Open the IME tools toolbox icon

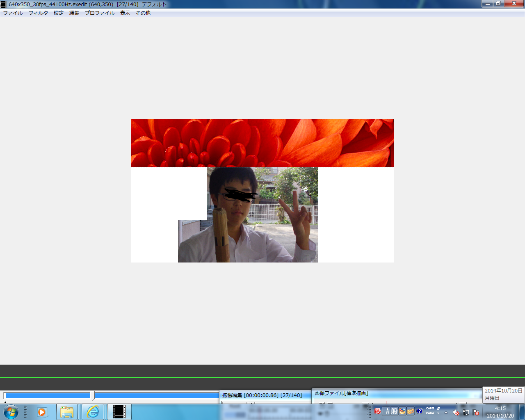pos(411,411)
